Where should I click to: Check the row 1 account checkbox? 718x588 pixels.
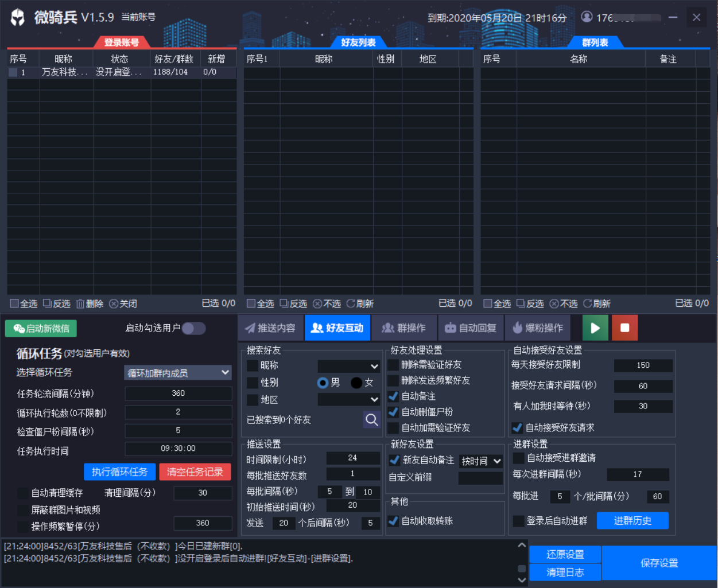click(x=13, y=72)
